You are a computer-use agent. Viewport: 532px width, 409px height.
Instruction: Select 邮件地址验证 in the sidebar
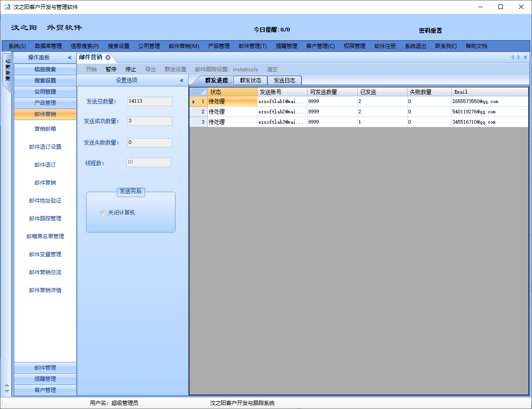tap(45, 200)
